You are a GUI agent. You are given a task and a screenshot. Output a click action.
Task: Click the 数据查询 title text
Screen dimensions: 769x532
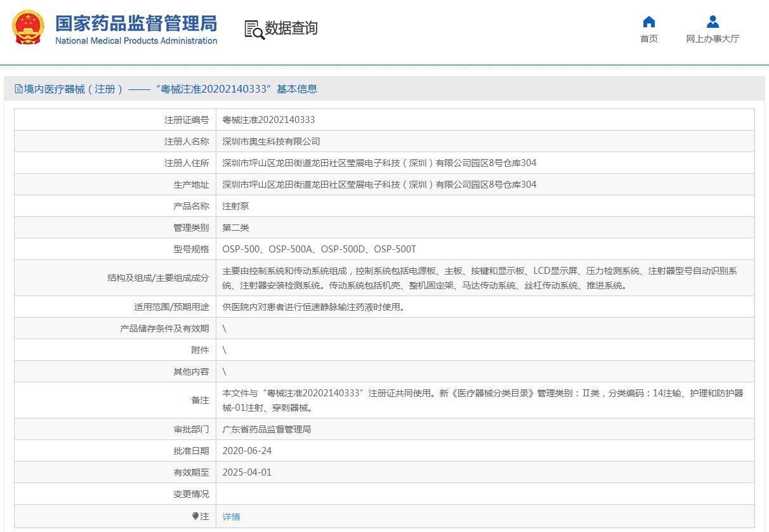291,28
